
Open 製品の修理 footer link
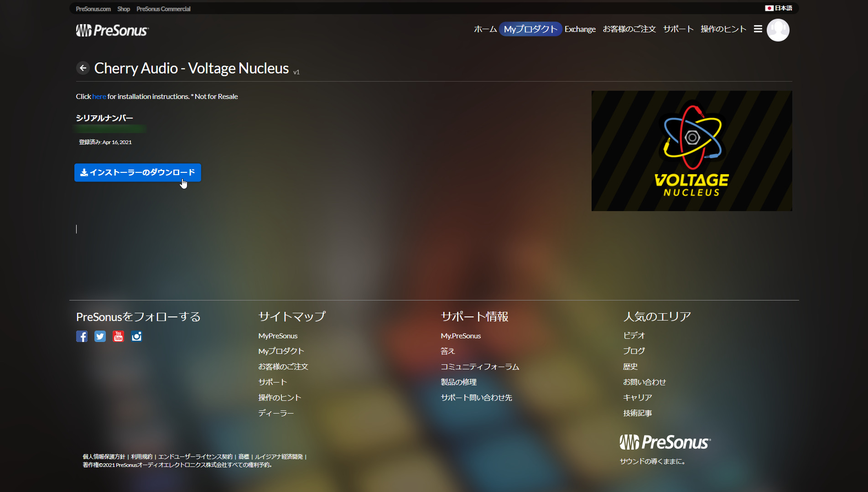pyautogui.click(x=458, y=382)
